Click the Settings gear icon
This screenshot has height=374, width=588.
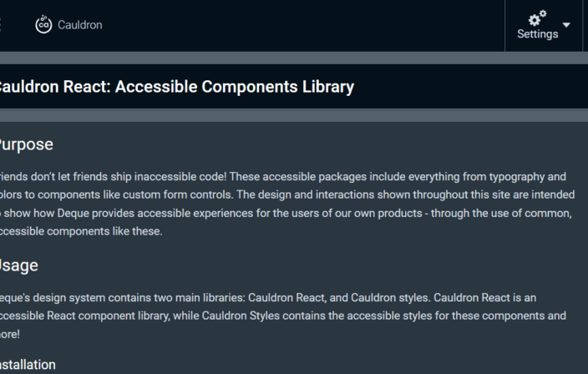point(537,18)
